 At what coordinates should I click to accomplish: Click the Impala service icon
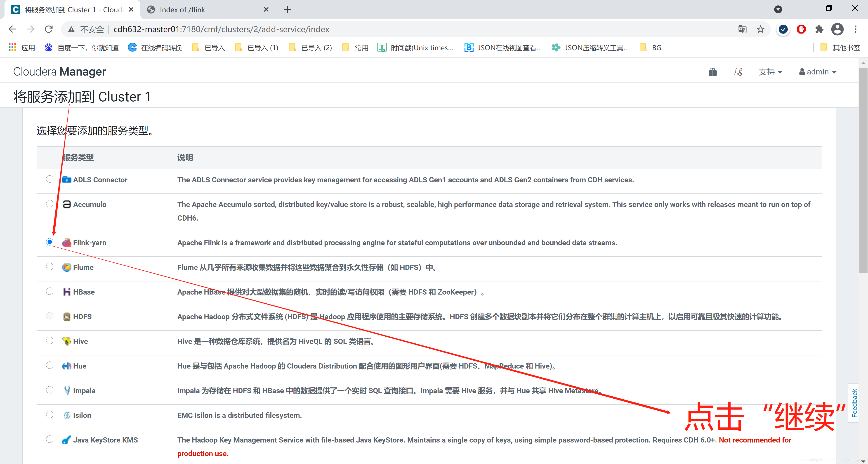click(x=67, y=390)
